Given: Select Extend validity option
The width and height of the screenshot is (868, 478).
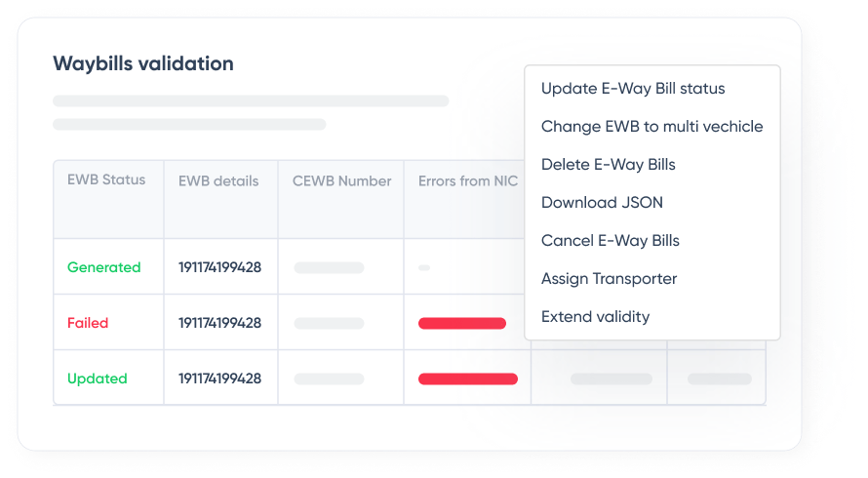Looking at the screenshot, I should 595,317.
